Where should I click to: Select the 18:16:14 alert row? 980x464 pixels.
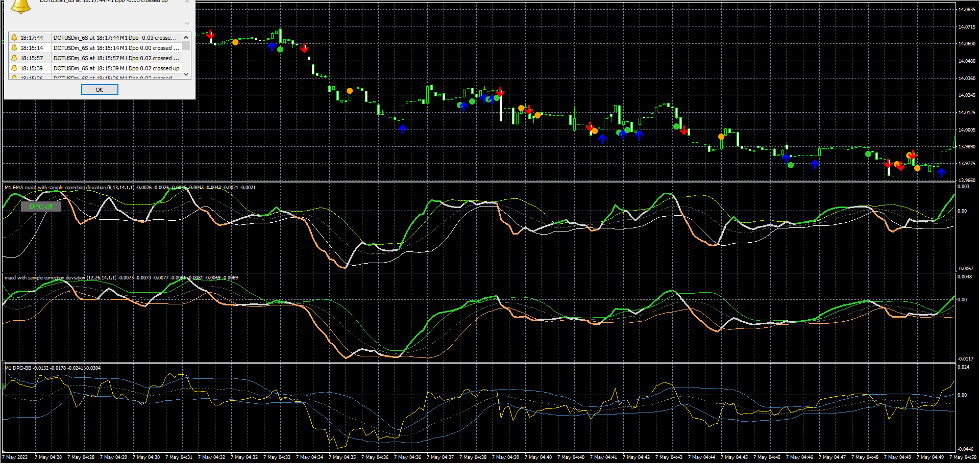pyautogui.click(x=95, y=48)
